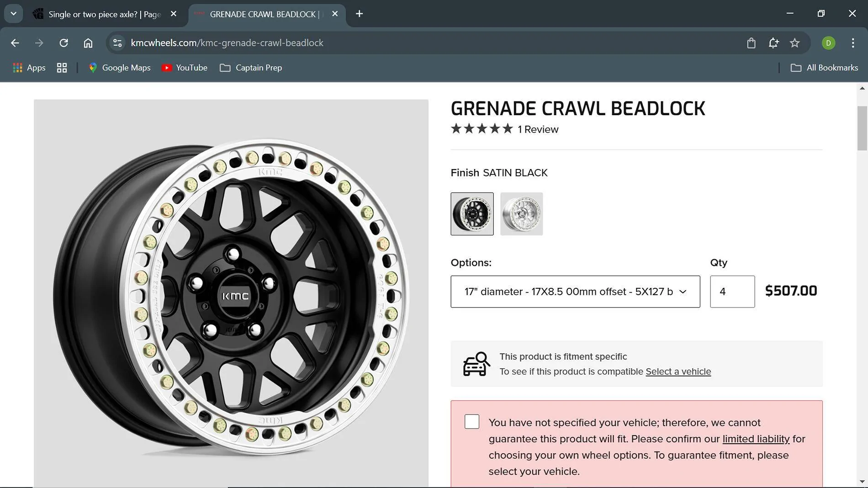This screenshot has width=868, height=488.
Task: Open the Chrome three-dot menu
Action: (853, 43)
